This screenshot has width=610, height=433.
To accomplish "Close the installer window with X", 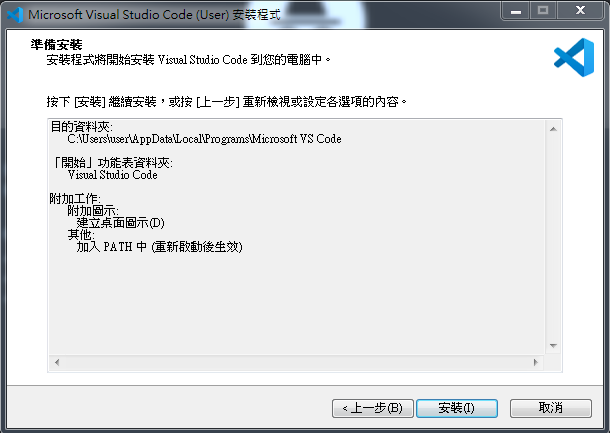I will [580, 11].
